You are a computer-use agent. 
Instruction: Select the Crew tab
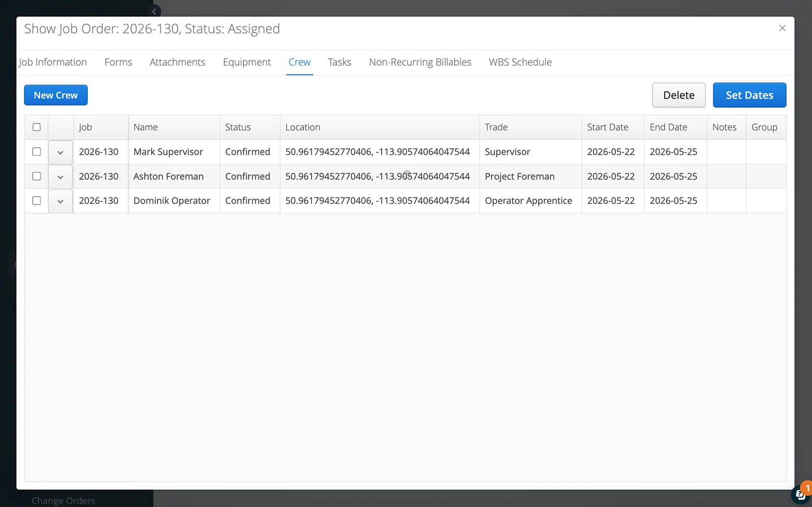pos(299,62)
